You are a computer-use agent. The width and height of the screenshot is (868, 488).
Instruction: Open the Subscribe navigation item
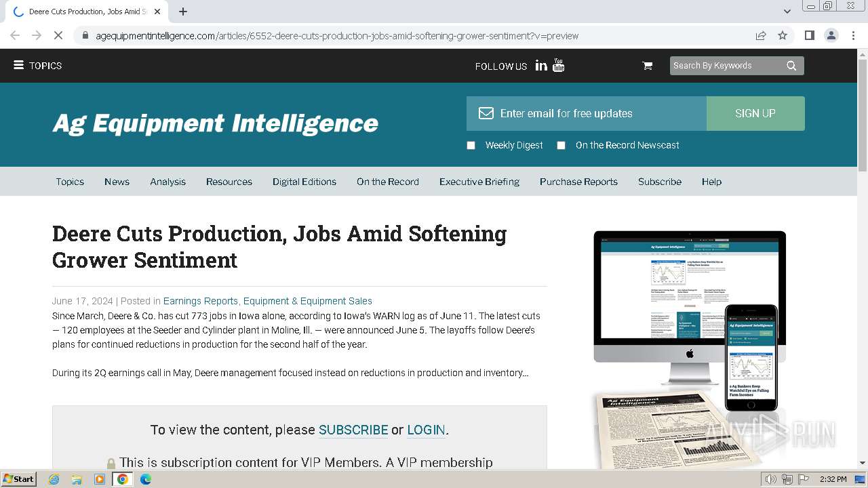(x=660, y=182)
